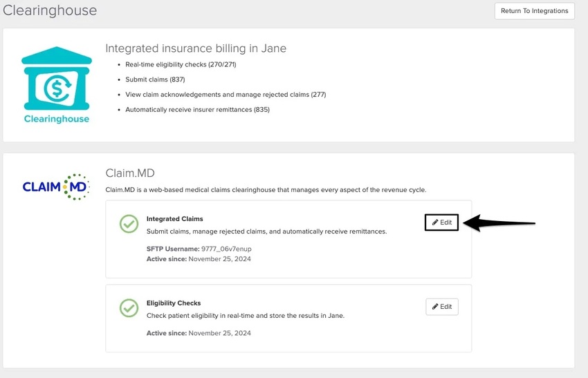
Task: Click the 'Check patient eligibility in real-time' description
Action: tap(246, 316)
